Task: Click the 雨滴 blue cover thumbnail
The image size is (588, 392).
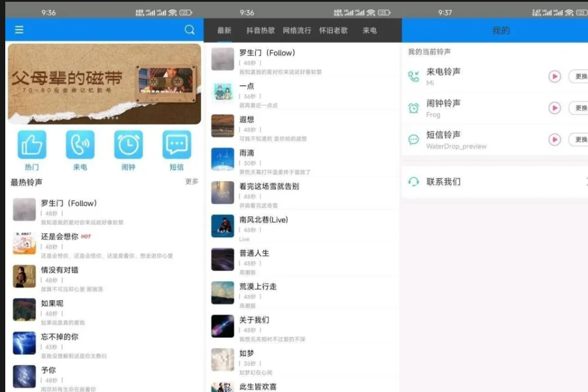Action: (223, 159)
